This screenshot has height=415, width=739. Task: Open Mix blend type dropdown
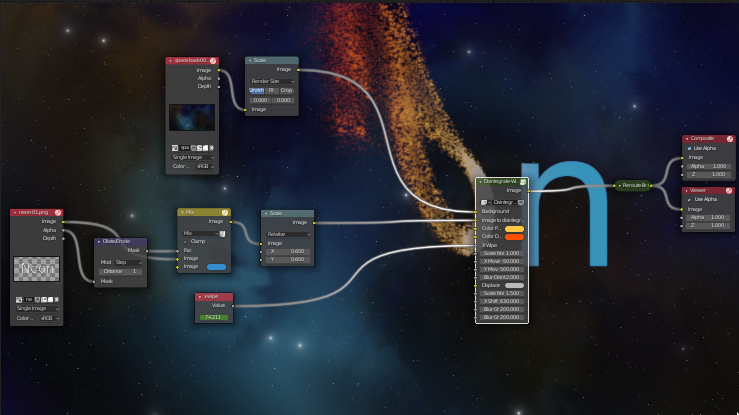(x=200, y=234)
